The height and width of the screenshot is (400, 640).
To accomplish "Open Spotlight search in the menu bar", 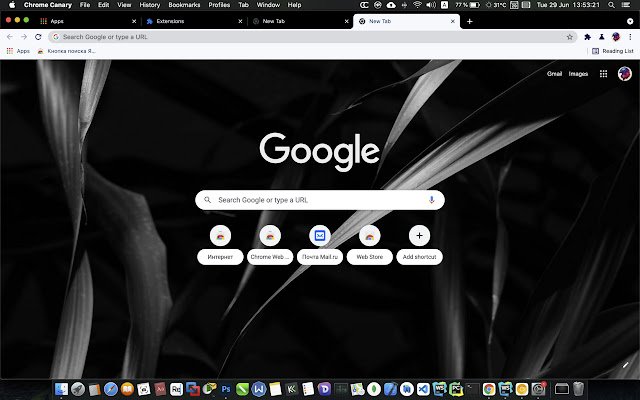I will 611,5.
